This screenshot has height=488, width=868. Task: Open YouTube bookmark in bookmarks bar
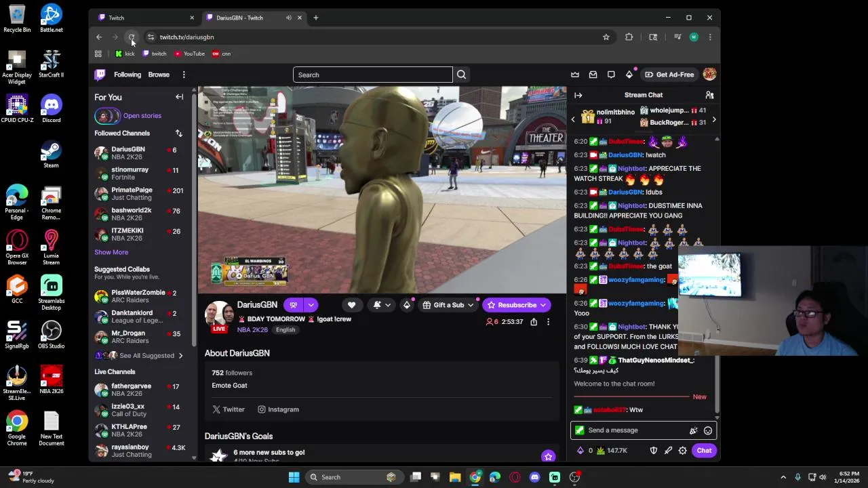pos(189,54)
